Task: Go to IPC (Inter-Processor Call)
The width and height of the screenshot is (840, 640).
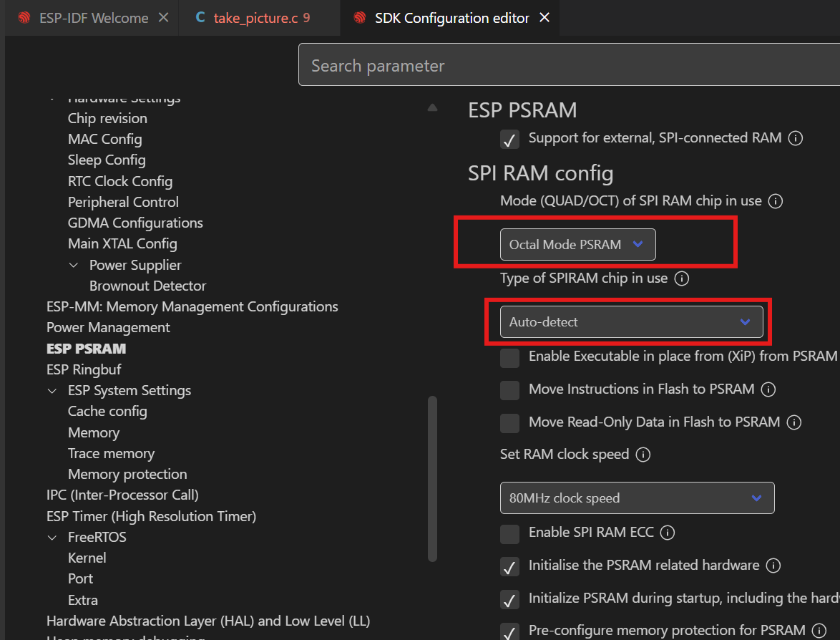Action: pos(122,495)
